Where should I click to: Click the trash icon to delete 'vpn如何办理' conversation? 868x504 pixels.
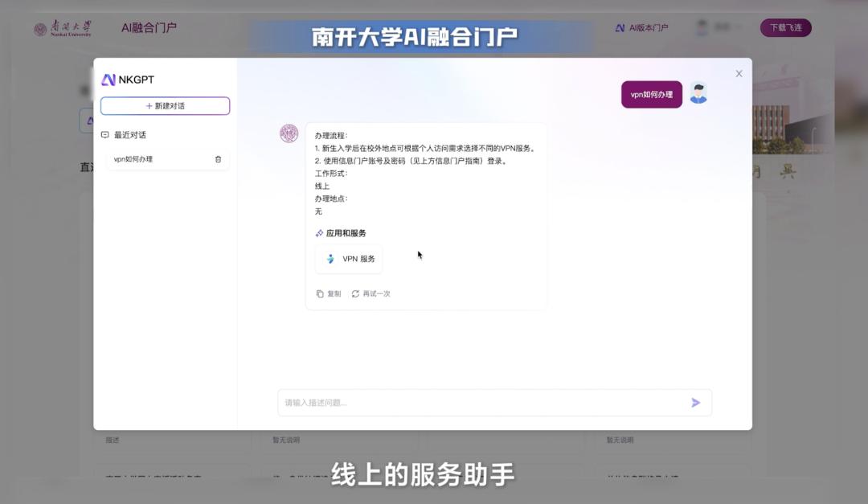coord(217,160)
